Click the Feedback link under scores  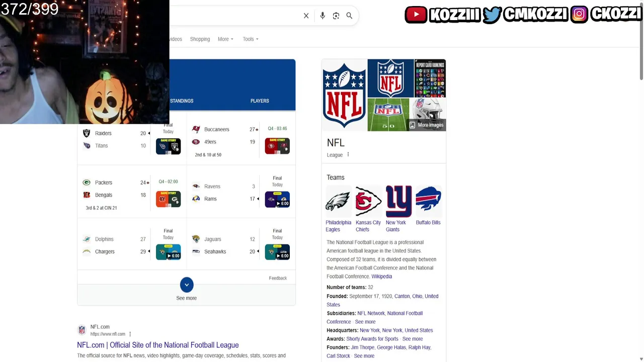[x=278, y=278]
